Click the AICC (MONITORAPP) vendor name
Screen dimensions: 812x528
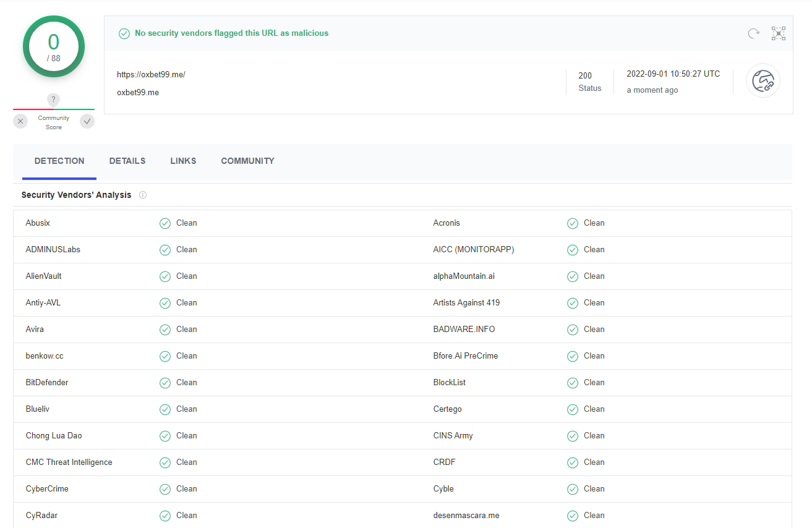pyautogui.click(x=474, y=250)
